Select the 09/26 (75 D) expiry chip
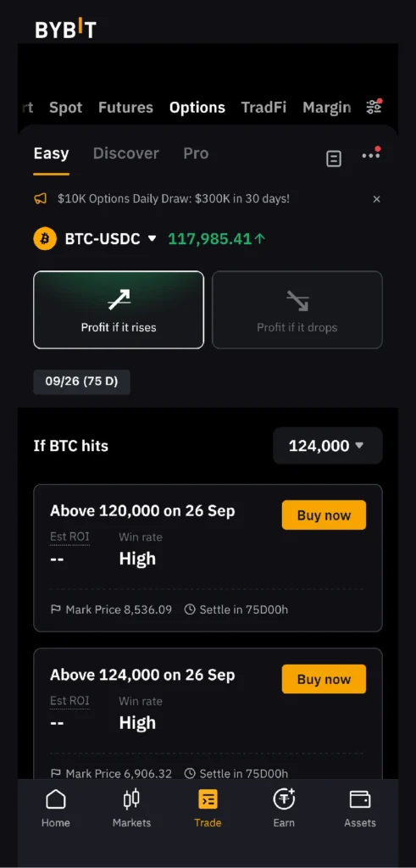This screenshot has width=416, height=868. point(82,382)
